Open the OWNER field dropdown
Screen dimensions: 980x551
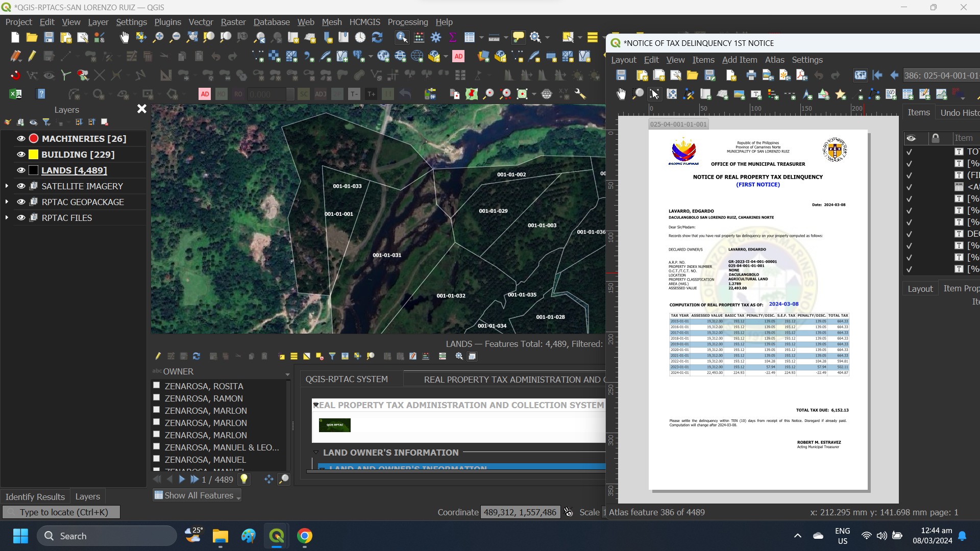(x=288, y=374)
